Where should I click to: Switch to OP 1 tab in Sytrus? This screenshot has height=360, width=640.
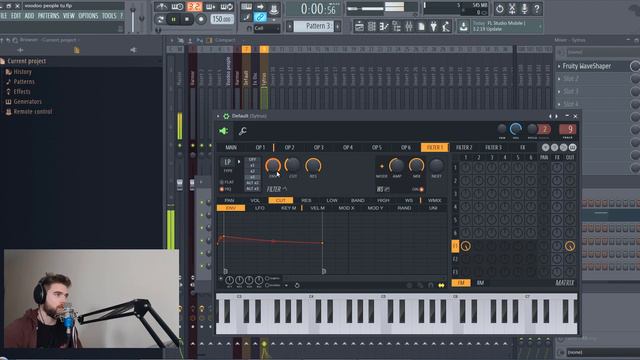[260, 147]
